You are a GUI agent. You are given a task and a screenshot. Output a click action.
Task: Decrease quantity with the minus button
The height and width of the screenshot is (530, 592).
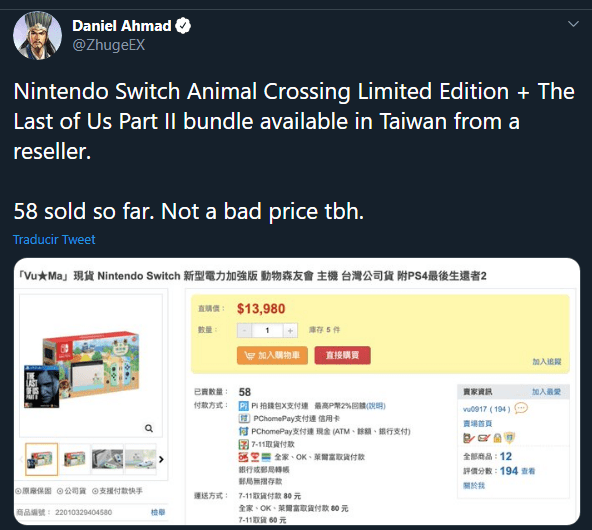[244, 331]
